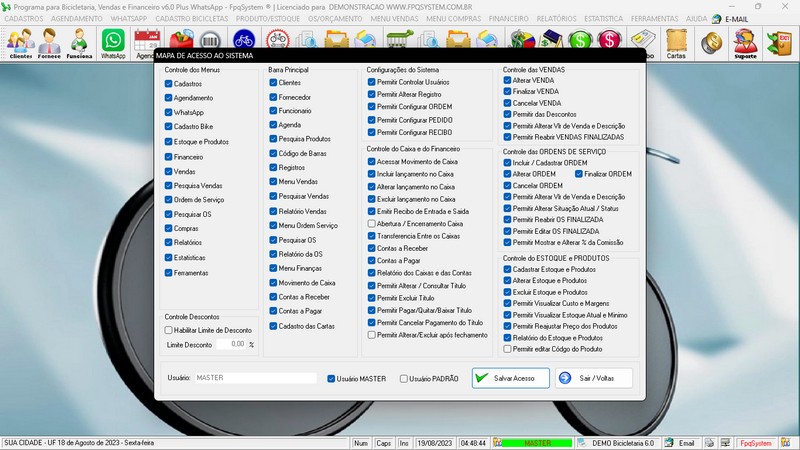Click the printer icon in status bar
The height and width of the screenshot is (450, 800).
pos(709,443)
